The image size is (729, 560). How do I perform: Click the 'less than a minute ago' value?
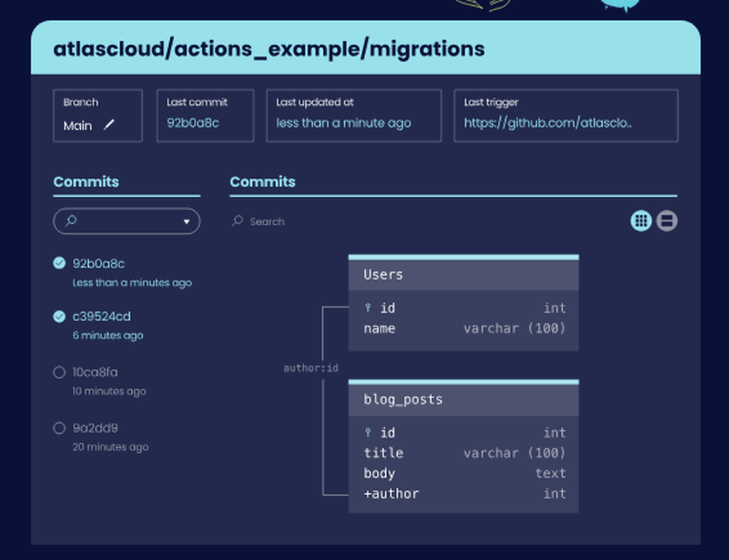click(343, 122)
